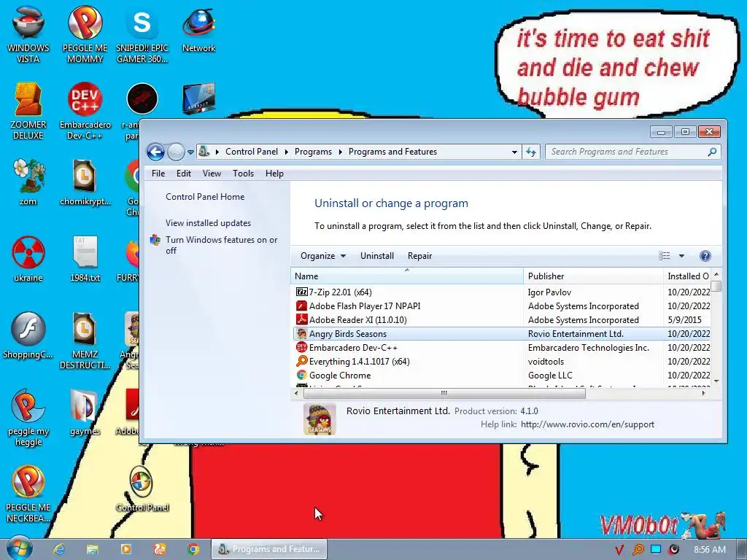Expand the Control Panel breadcrumb arrow
Image resolution: width=747 pixels, height=560 pixels.
click(x=286, y=152)
